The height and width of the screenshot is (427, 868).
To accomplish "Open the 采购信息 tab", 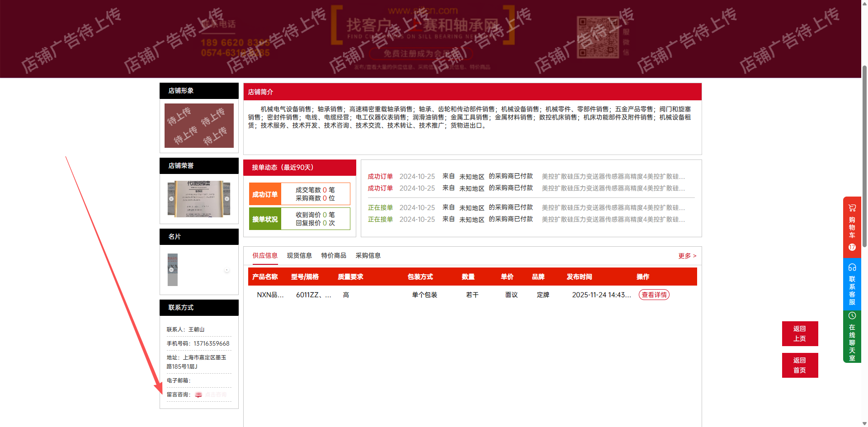I will (368, 256).
